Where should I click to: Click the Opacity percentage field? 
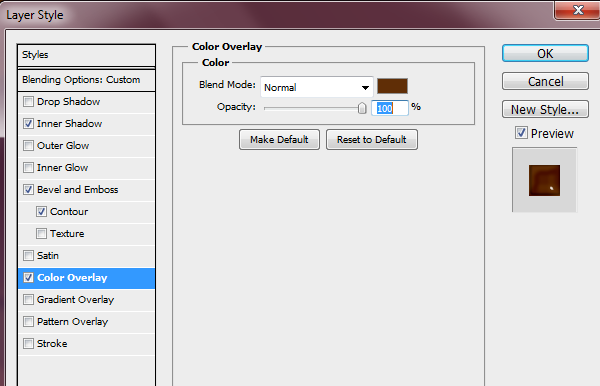pos(390,108)
